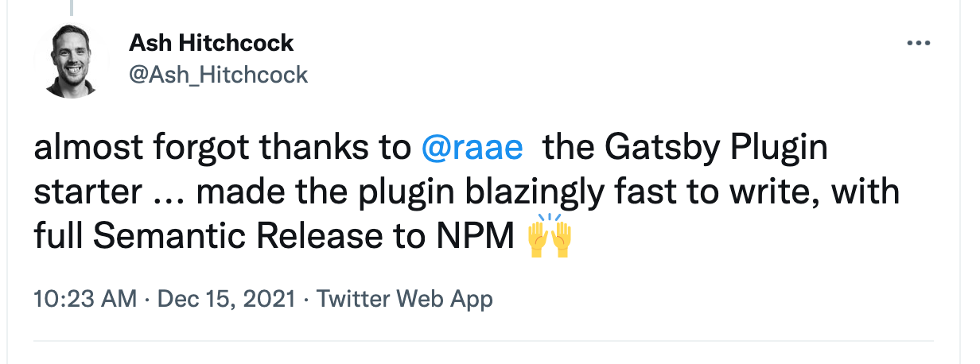980x364 pixels.
Task: Click 'full' at start of last tweet line
Action: click(x=60, y=238)
